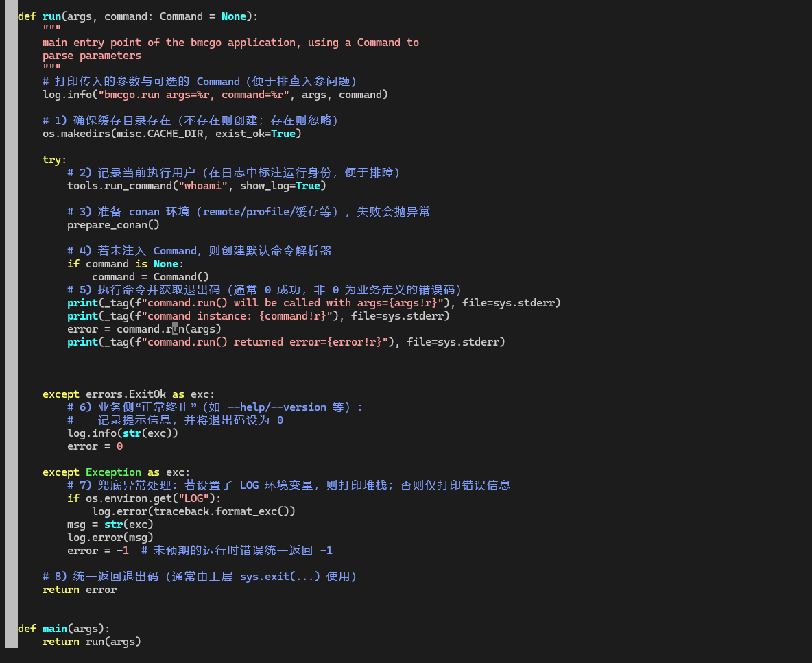This screenshot has height=663, width=812.
Task: Click the 'msg = str(exc)' line
Action: pyautogui.click(x=110, y=525)
